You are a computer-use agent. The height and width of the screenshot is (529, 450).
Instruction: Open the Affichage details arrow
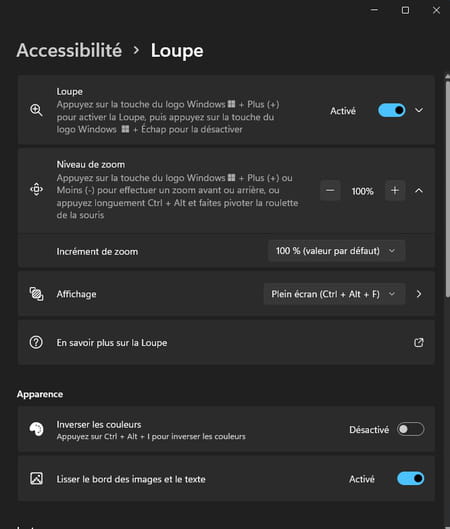tap(419, 294)
